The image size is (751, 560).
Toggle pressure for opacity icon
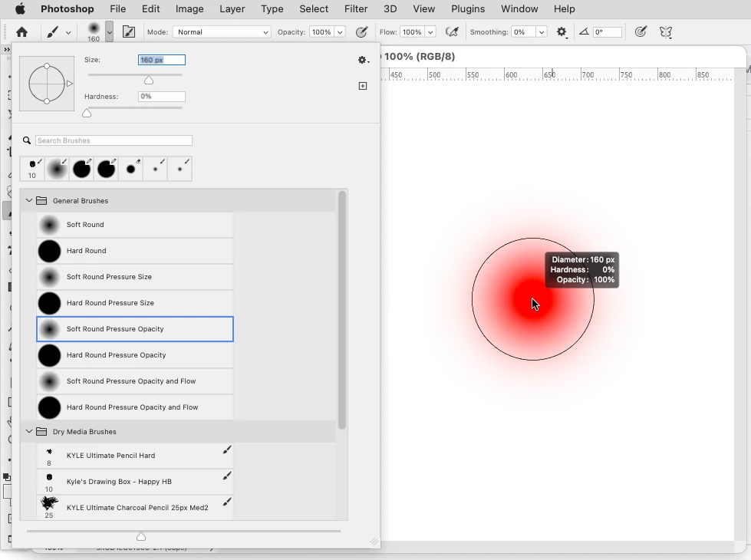(x=361, y=32)
